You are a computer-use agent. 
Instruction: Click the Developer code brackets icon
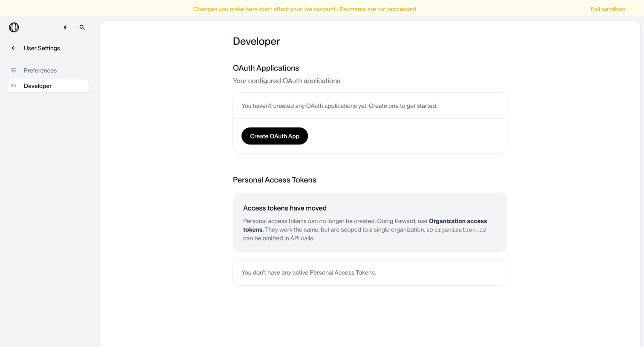(14, 86)
